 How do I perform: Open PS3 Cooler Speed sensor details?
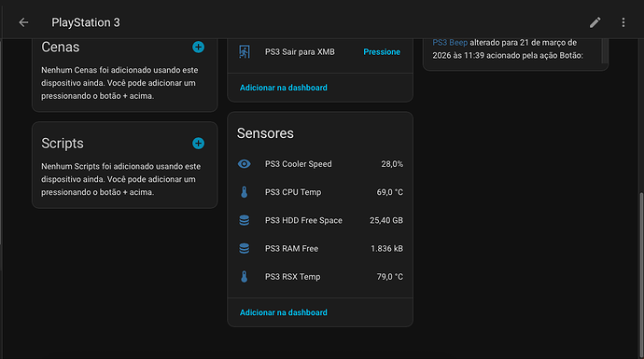click(320, 164)
